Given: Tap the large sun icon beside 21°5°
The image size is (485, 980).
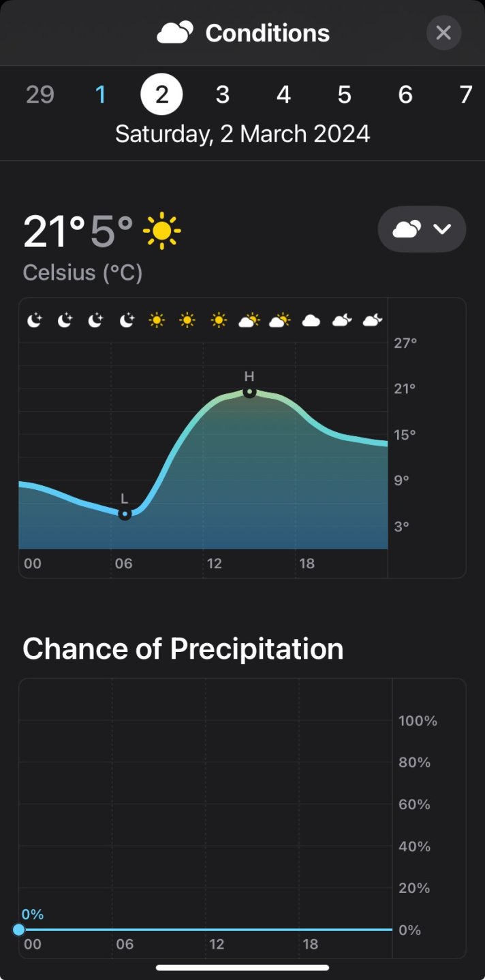Looking at the screenshot, I should [x=162, y=231].
